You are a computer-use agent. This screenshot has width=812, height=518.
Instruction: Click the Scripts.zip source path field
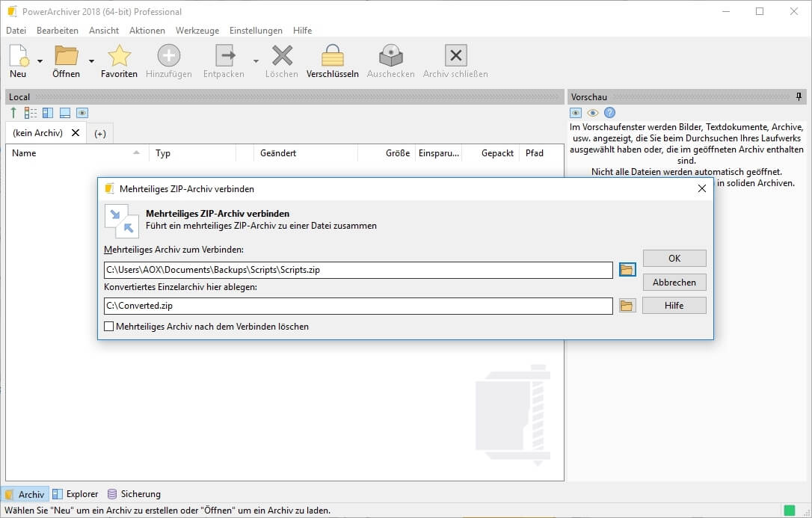[357, 270]
